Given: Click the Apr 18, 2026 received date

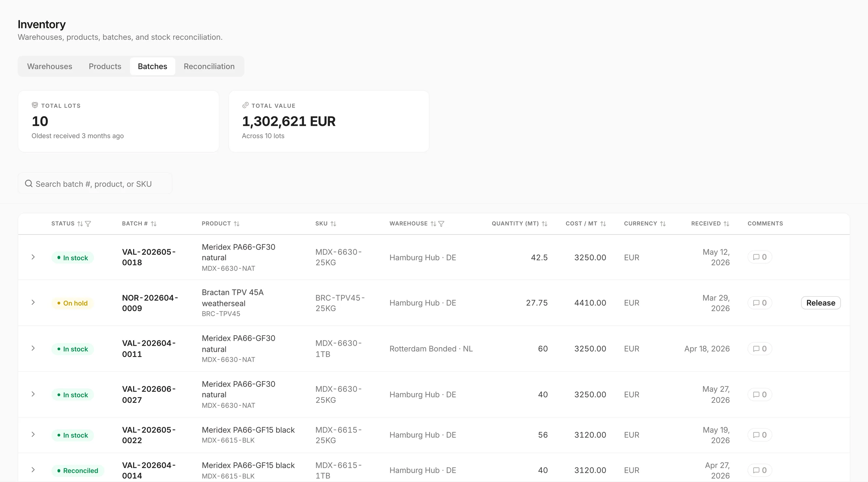Looking at the screenshot, I should pyautogui.click(x=707, y=349).
